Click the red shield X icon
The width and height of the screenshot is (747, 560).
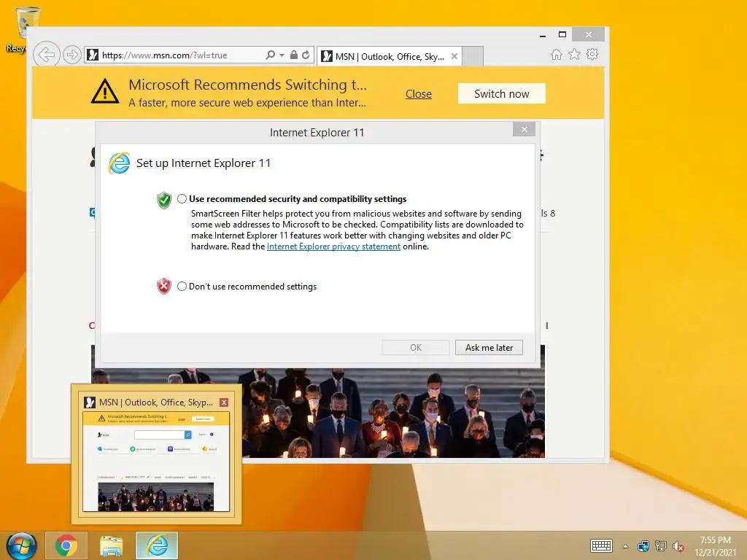164,286
